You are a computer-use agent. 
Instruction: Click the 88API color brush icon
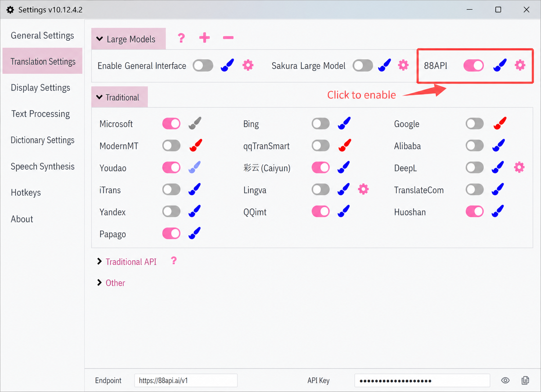[500, 65]
